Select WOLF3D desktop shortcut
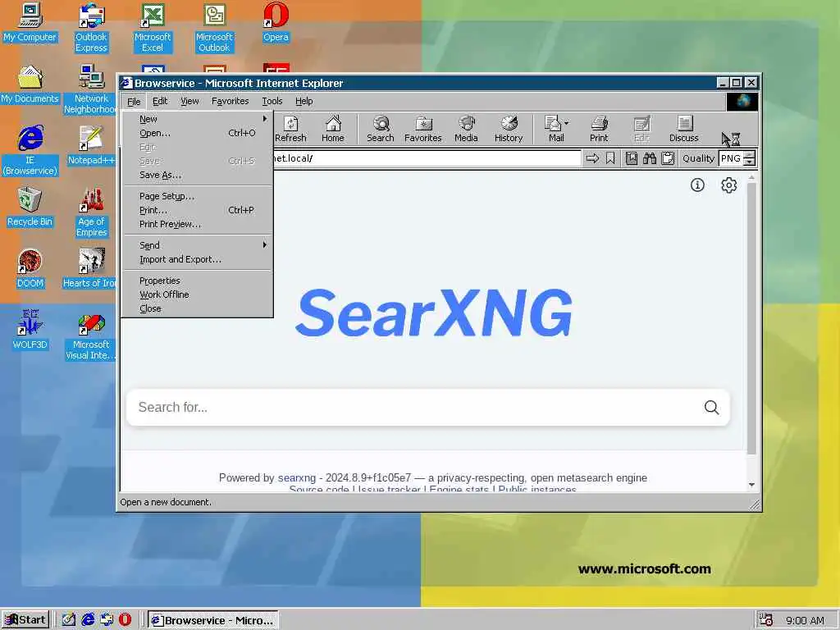The height and width of the screenshot is (630, 840). point(30,331)
